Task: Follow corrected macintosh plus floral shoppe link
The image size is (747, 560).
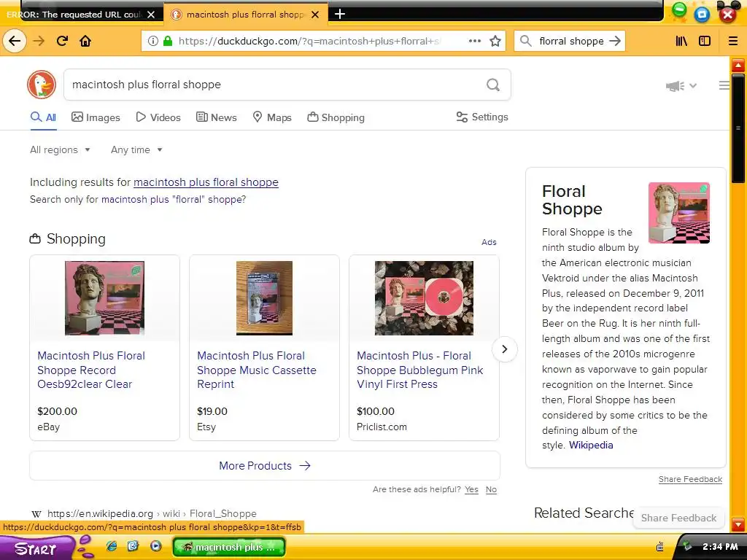Action: [206, 182]
